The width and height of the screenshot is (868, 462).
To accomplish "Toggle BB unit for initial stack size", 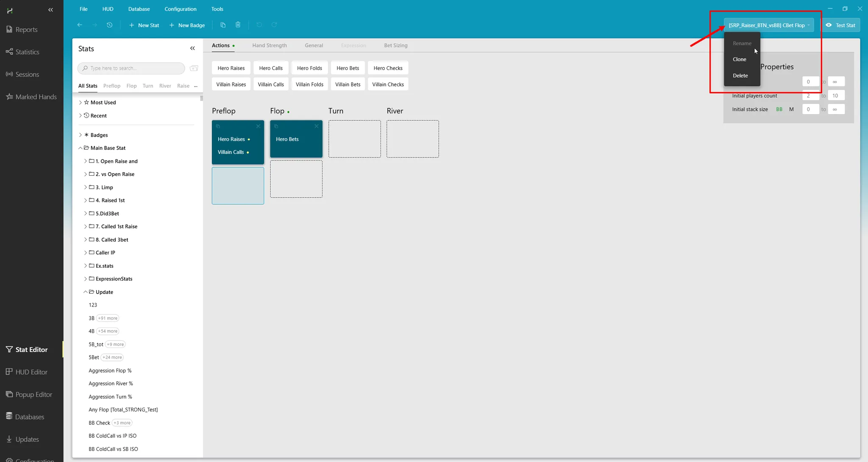I will (x=779, y=109).
